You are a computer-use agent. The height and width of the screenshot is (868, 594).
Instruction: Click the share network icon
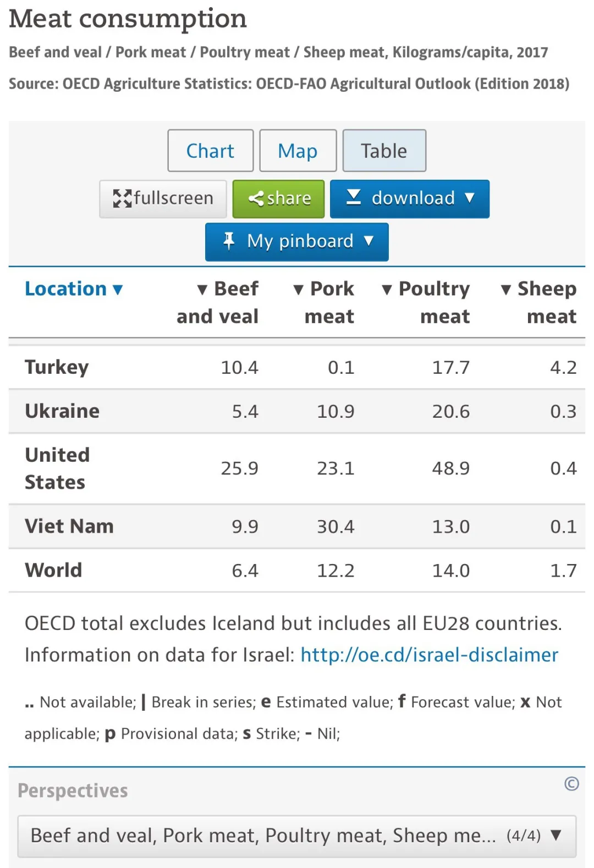[256, 198]
